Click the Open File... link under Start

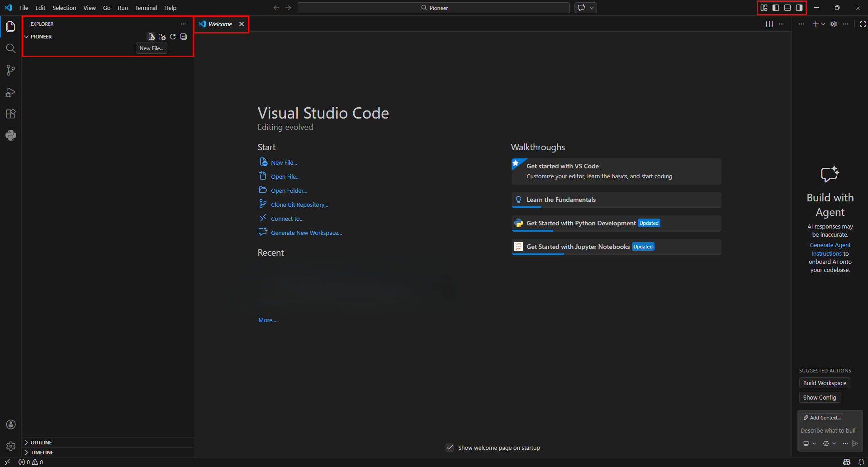[x=285, y=176]
